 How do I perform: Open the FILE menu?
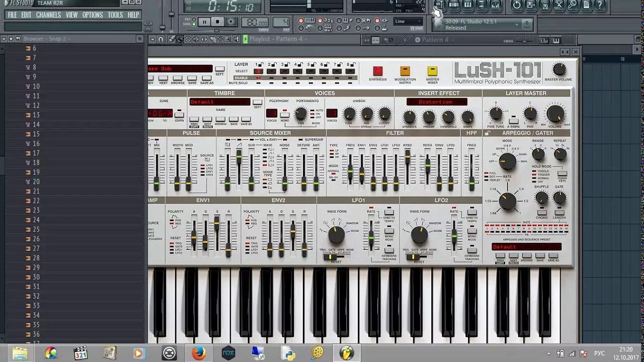tap(12, 15)
